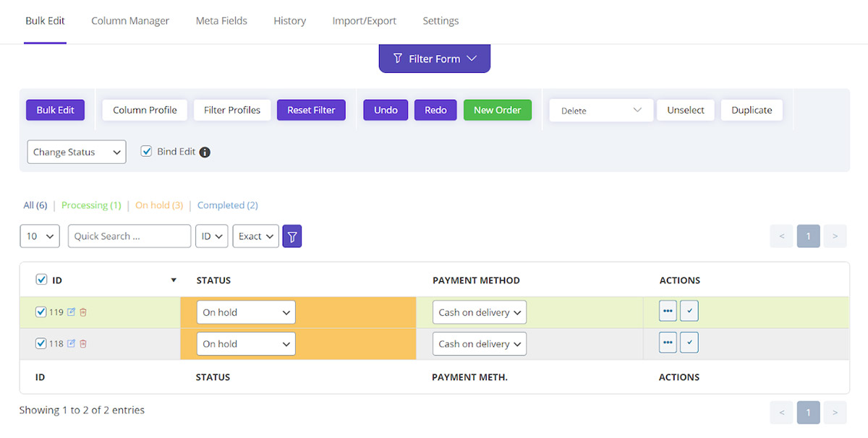
Task: Toggle the select-all checkbox in ID header
Action: [x=41, y=280]
